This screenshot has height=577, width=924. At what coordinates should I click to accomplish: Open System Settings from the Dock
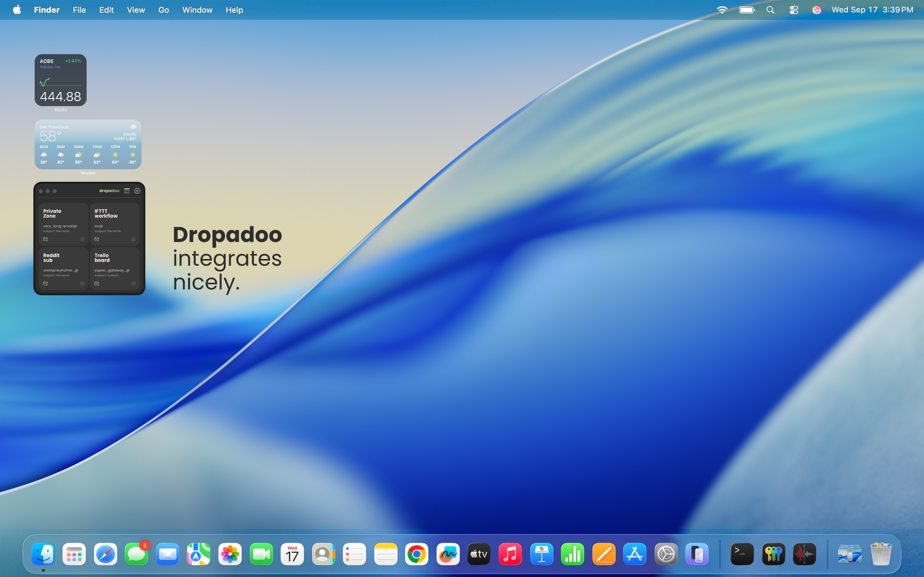(x=666, y=554)
